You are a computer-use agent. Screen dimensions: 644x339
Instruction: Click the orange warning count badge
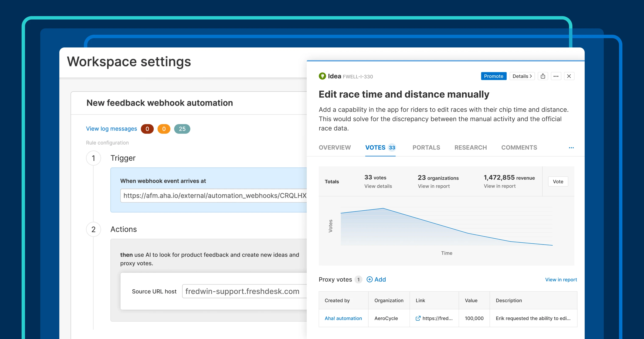pos(164,129)
